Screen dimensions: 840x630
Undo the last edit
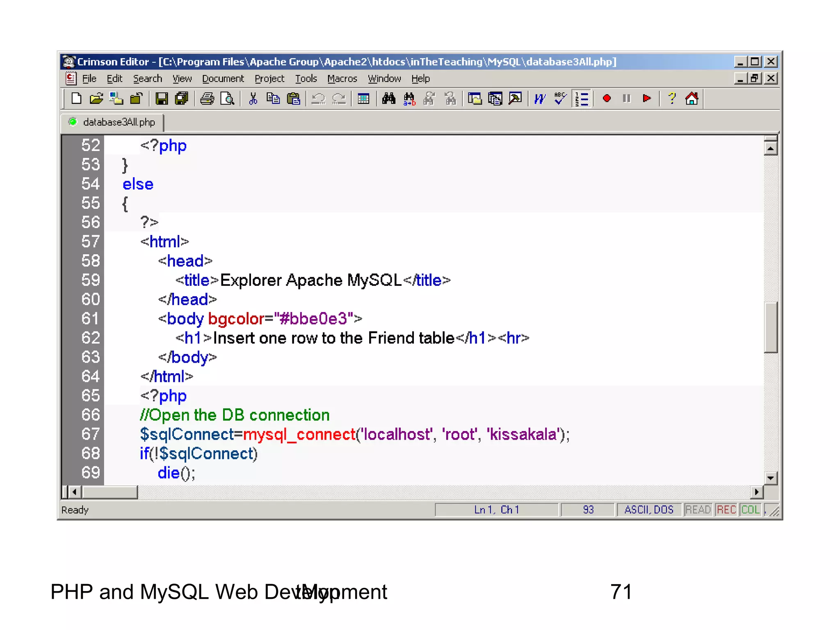coord(318,99)
